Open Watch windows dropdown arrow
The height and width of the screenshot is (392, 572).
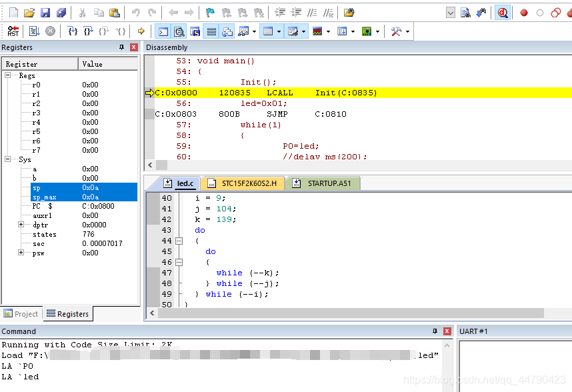click(254, 32)
